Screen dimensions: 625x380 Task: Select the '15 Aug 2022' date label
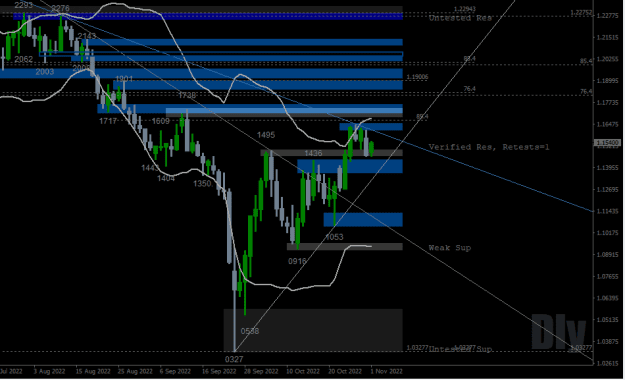pyautogui.click(x=93, y=371)
